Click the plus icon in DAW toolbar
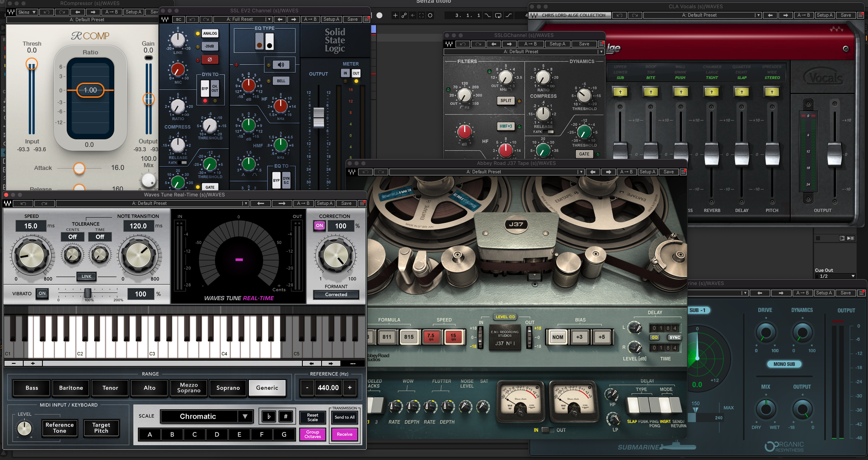 tap(395, 15)
